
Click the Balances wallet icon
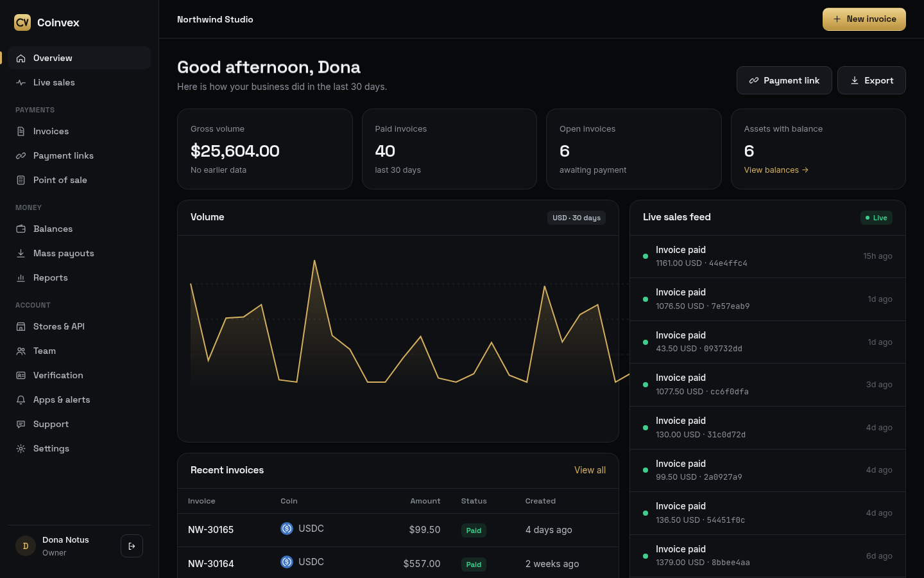(21, 229)
